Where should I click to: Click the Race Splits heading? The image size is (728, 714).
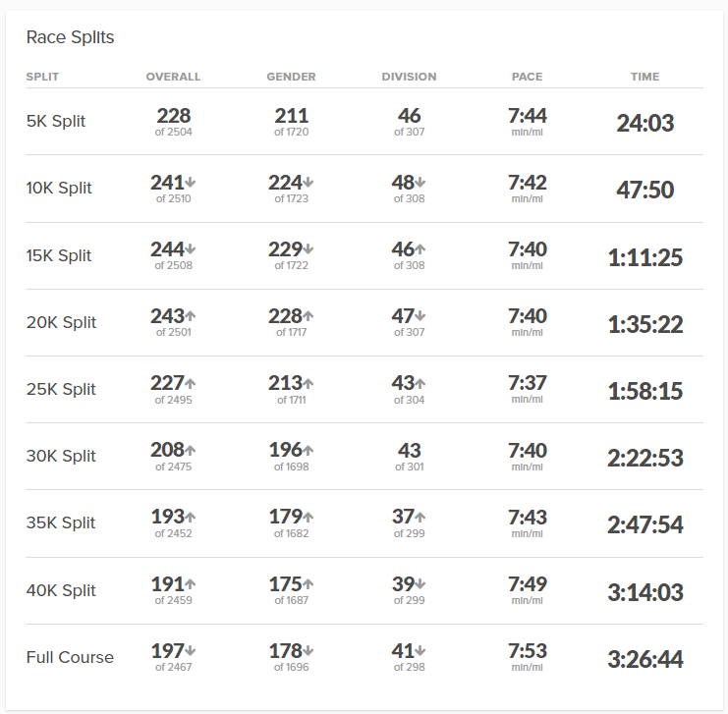pyautogui.click(x=70, y=38)
